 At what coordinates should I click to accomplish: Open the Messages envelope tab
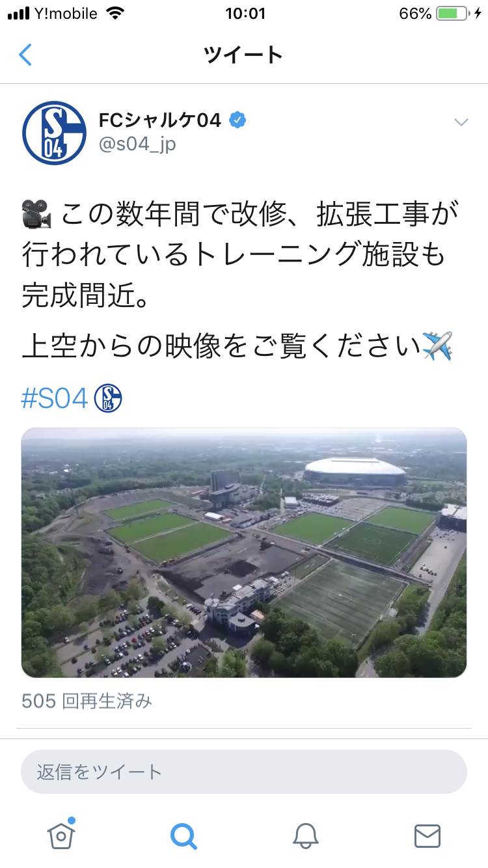[x=427, y=836]
